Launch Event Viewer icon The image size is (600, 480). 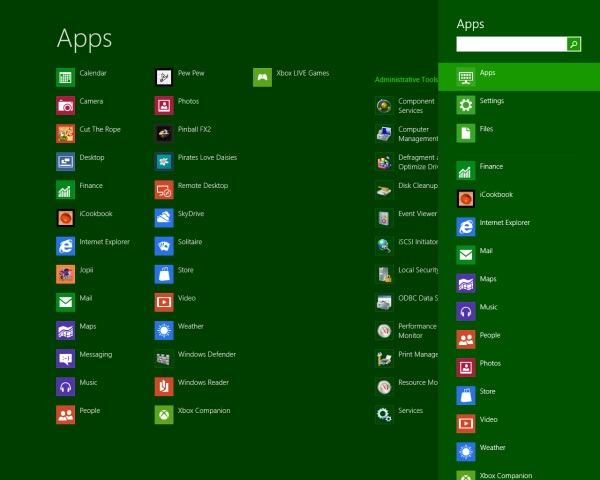(x=384, y=218)
